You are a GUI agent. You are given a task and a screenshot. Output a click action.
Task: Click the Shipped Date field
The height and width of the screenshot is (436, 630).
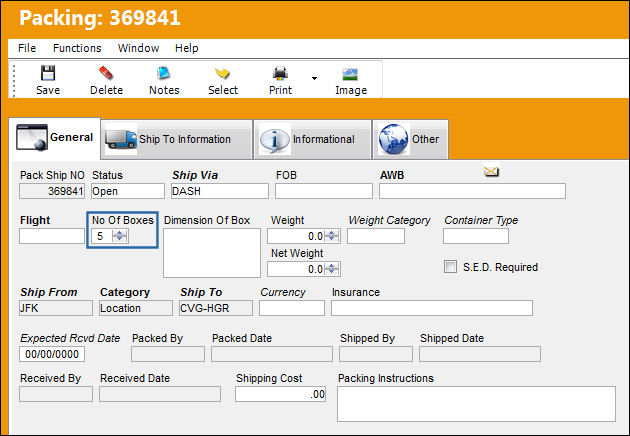(x=480, y=354)
